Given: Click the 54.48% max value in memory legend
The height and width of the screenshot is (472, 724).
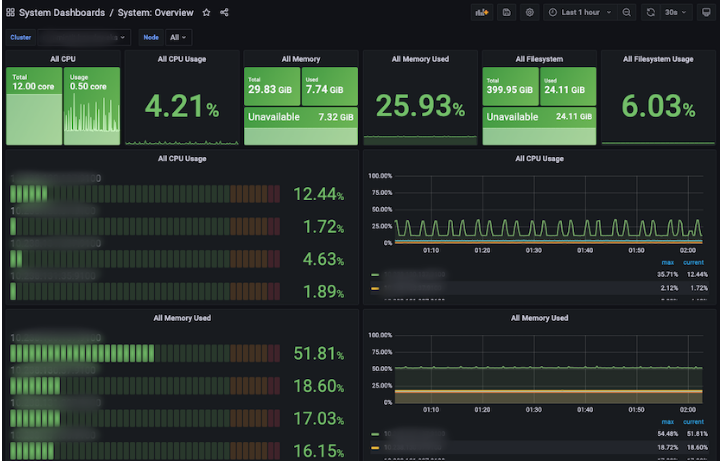Looking at the screenshot, I should (x=668, y=434).
